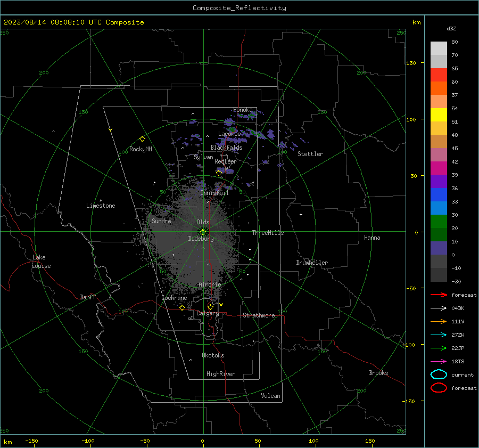Click the 150 tick on right axis

pos(411,63)
